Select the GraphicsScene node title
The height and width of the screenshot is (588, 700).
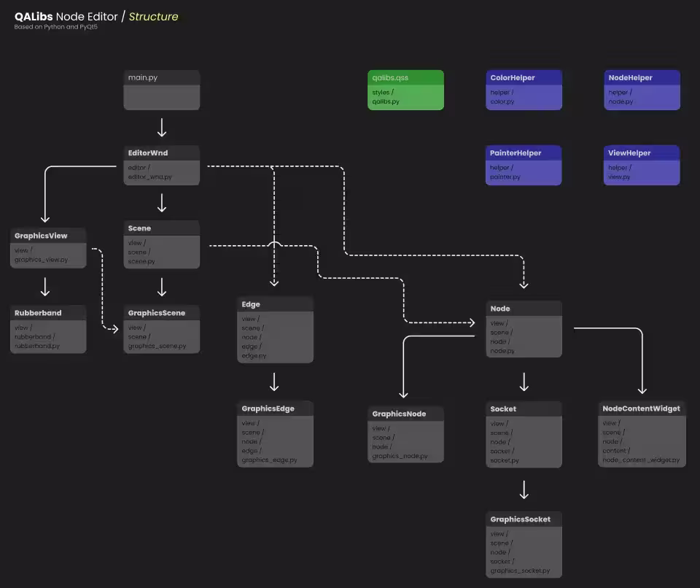point(156,313)
